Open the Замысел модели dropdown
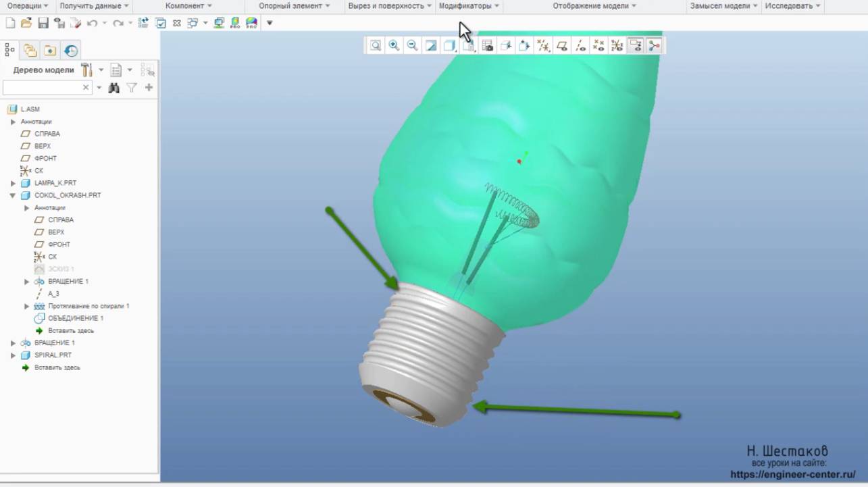The height and width of the screenshot is (487, 868). pos(724,6)
